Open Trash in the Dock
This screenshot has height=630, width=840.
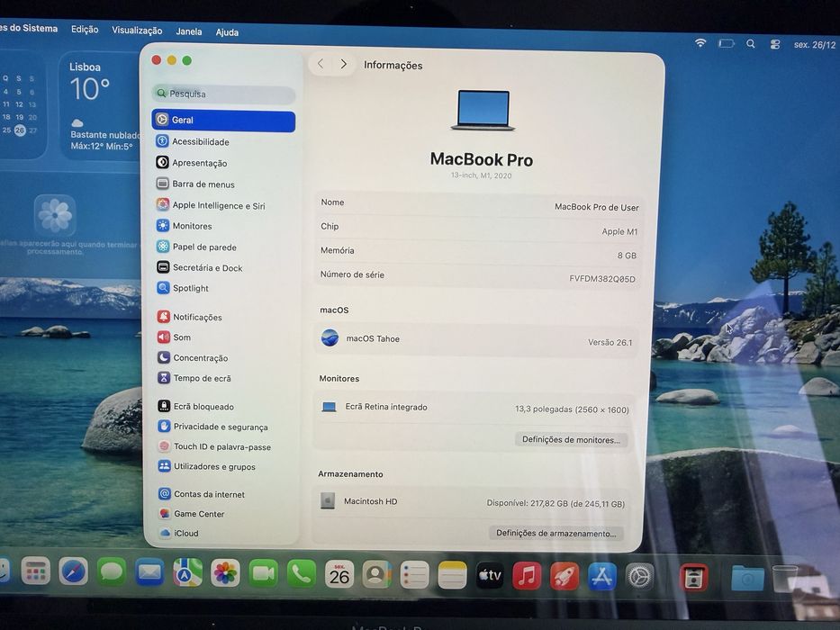point(785,579)
